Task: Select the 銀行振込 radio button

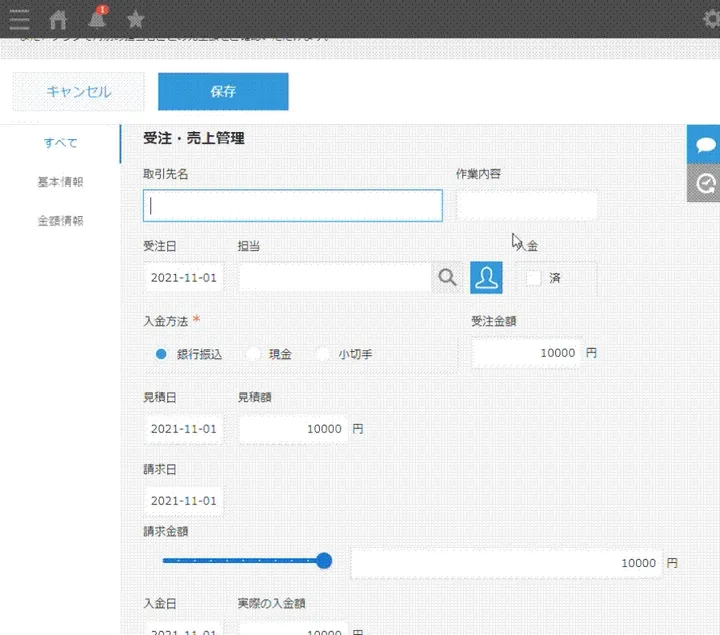Action: coord(161,354)
